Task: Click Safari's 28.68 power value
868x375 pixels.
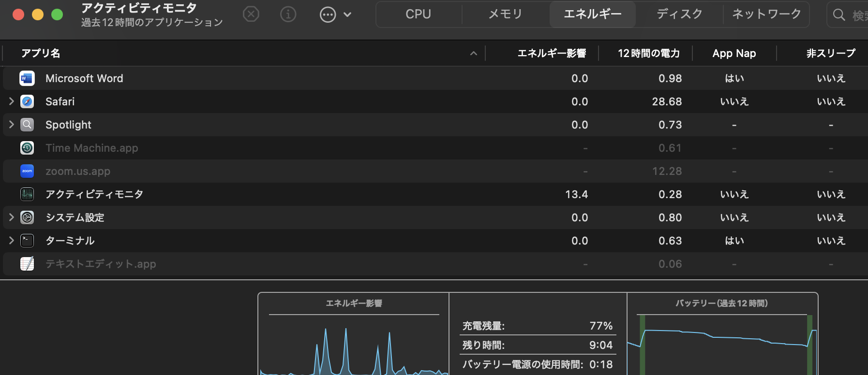Action: [x=667, y=101]
